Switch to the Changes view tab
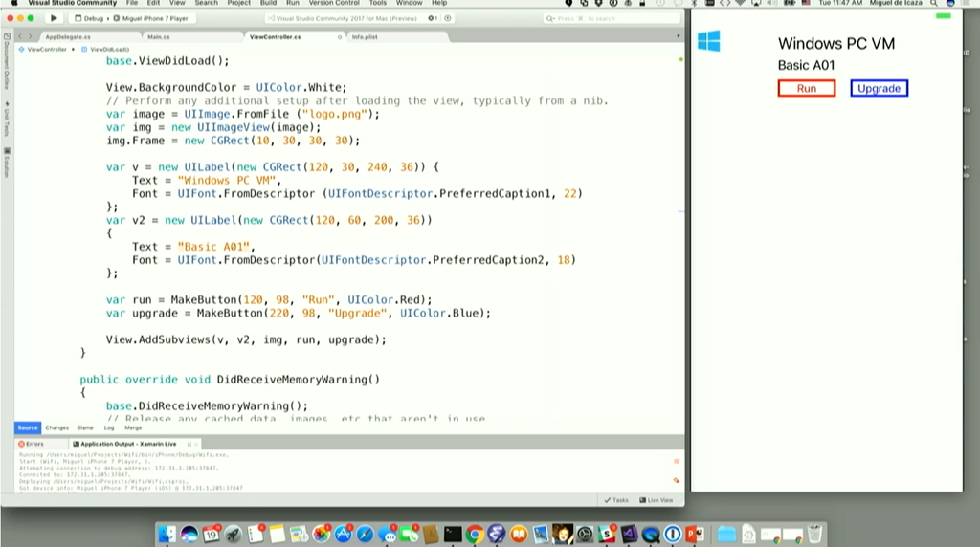This screenshot has width=980, height=547. pyautogui.click(x=56, y=427)
